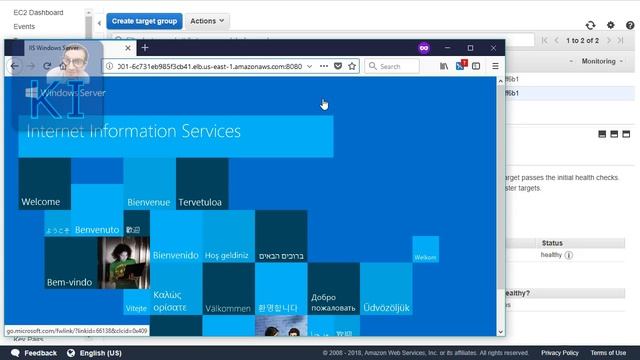Close the IIS Windows Server tab
This screenshot has height=360, width=640.
[x=128, y=48]
